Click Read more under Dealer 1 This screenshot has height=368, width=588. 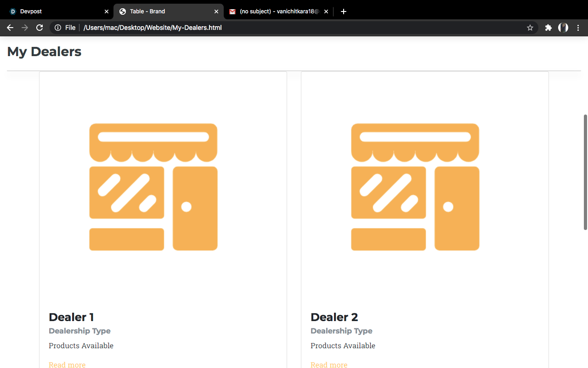(x=67, y=364)
